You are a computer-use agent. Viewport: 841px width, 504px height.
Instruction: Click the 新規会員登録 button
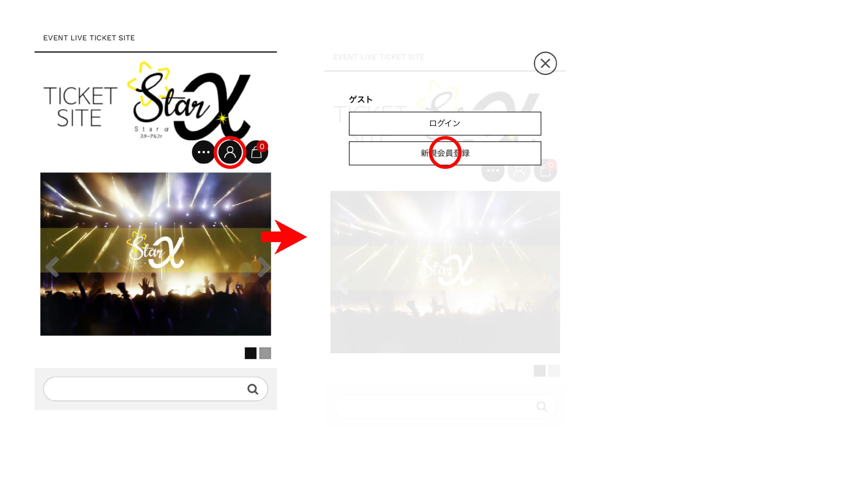444,153
